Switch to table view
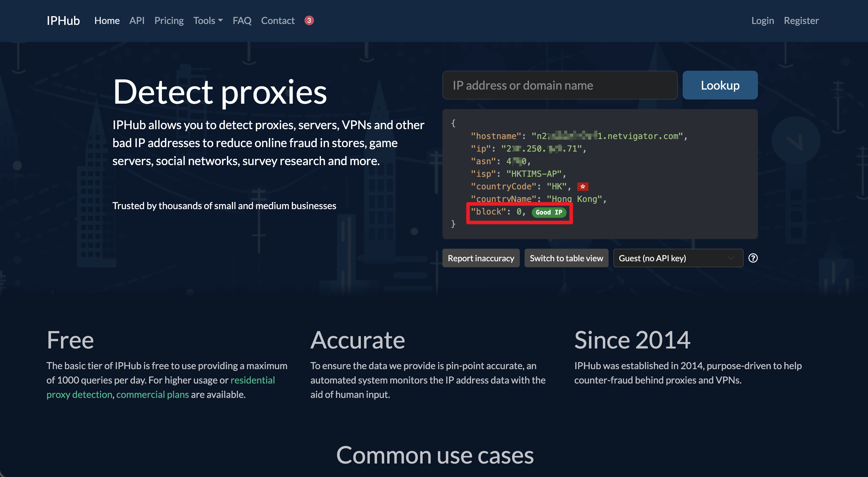 coord(567,258)
